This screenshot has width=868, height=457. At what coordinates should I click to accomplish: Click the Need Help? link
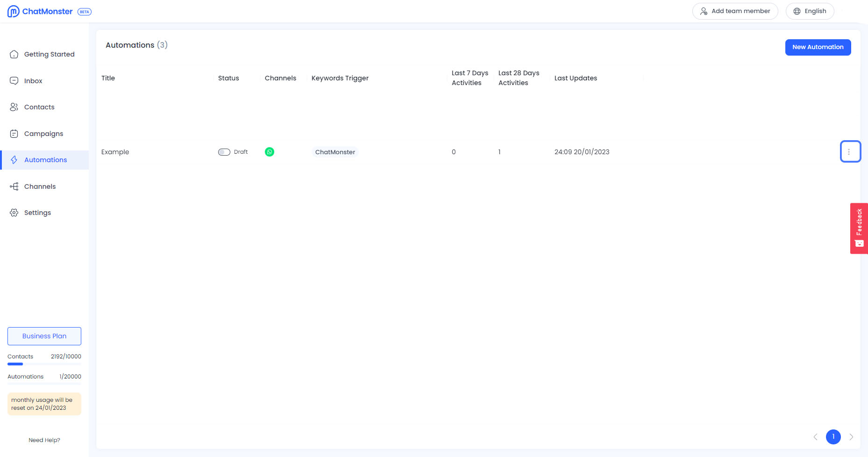[x=44, y=440]
